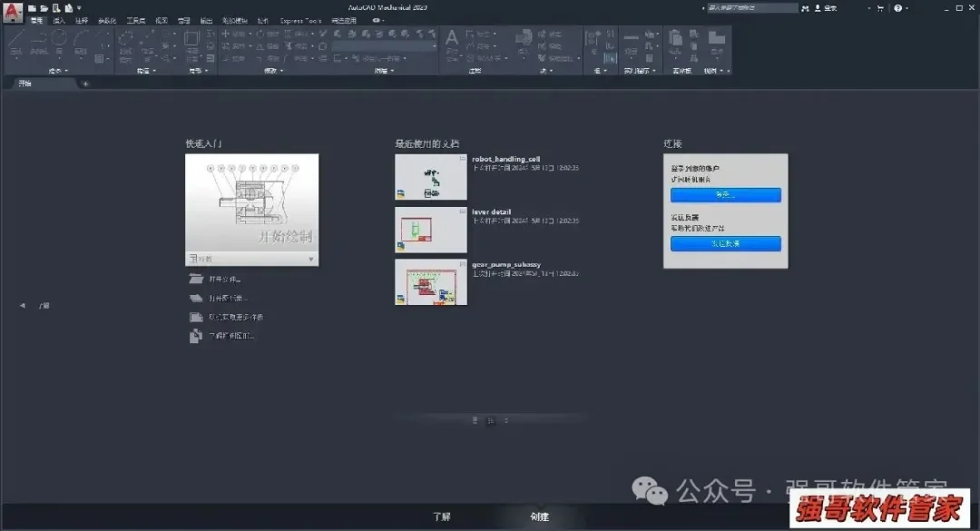Click the plus icon to add a new drawing tab
The width and height of the screenshot is (980, 531).
coord(85,84)
